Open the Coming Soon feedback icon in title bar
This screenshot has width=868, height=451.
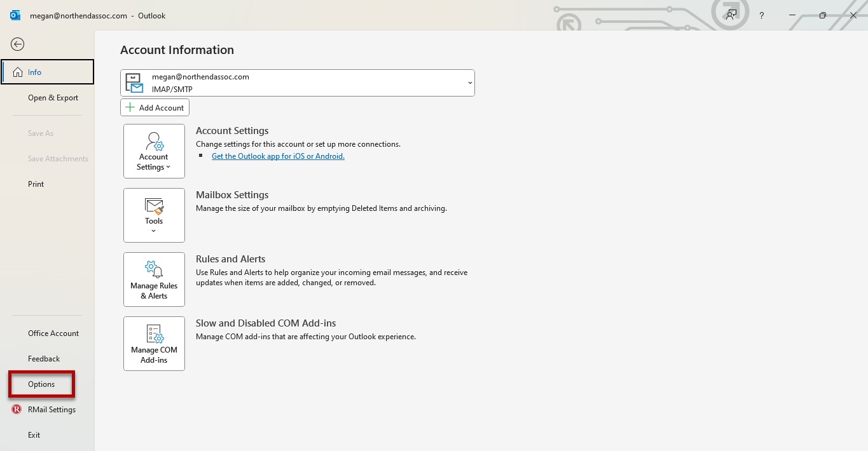[731, 15]
